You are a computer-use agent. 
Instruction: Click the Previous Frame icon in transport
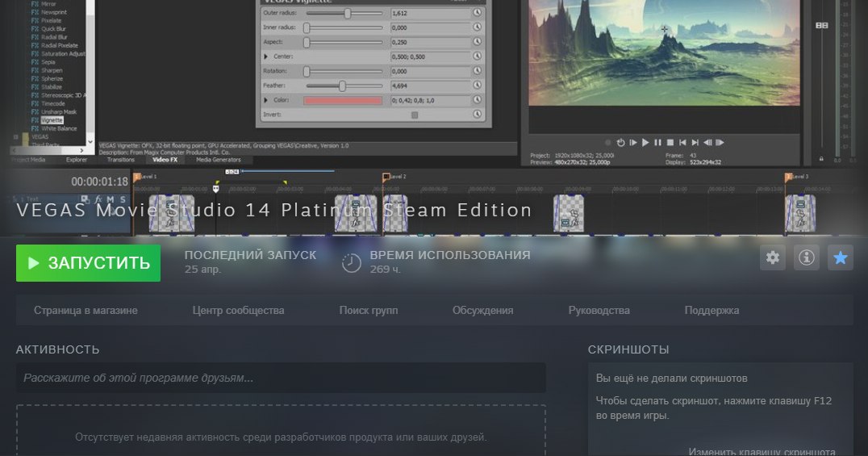click(x=707, y=142)
